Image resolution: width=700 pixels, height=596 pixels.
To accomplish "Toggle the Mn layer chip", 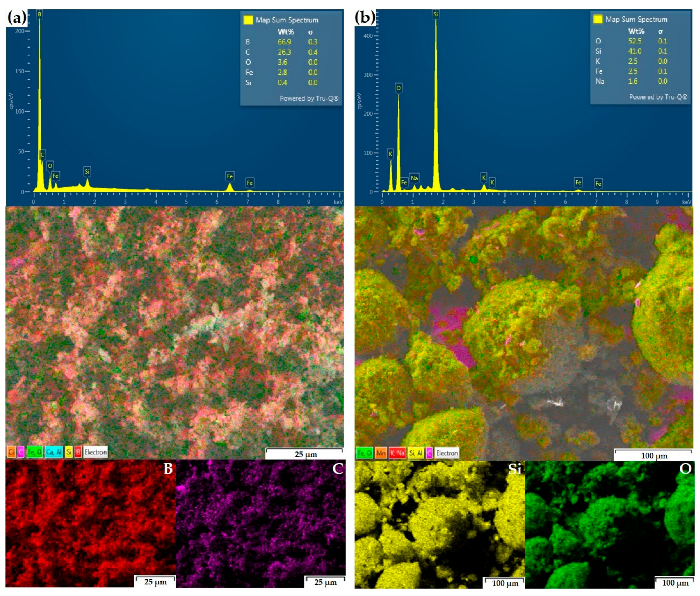I will (381, 453).
